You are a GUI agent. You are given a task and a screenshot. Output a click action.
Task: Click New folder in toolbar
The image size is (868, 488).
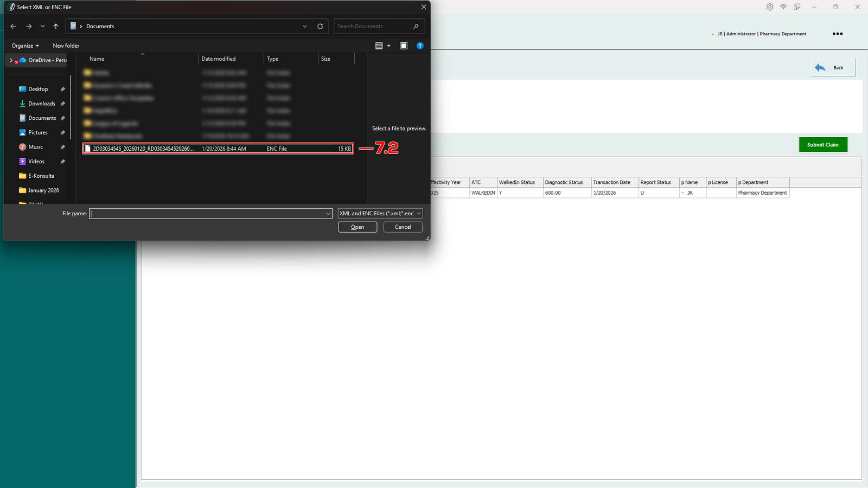pos(66,46)
